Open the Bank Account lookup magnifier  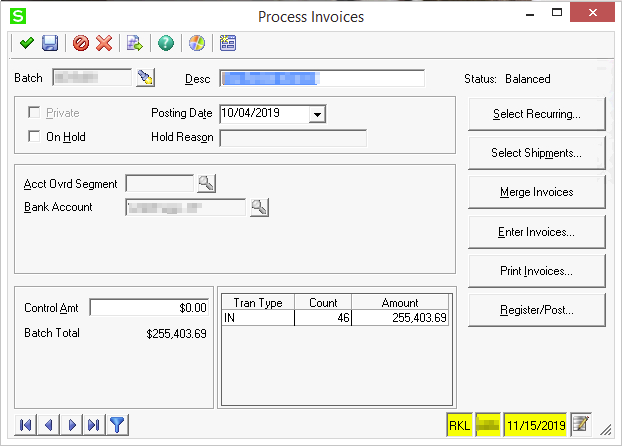[x=259, y=207]
